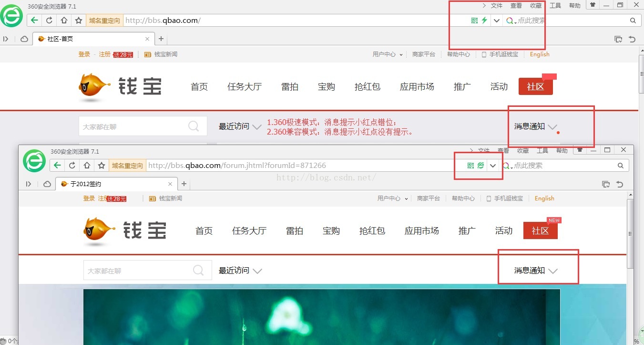Screen dimensions: 644x345
Task: Open the address bar dropdown in the front window
Action: coord(493,166)
